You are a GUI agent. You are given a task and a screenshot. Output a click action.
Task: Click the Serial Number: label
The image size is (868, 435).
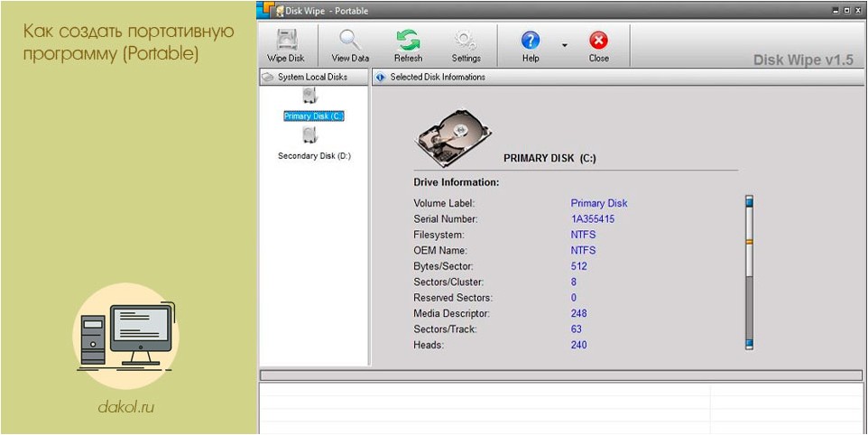coord(445,219)
